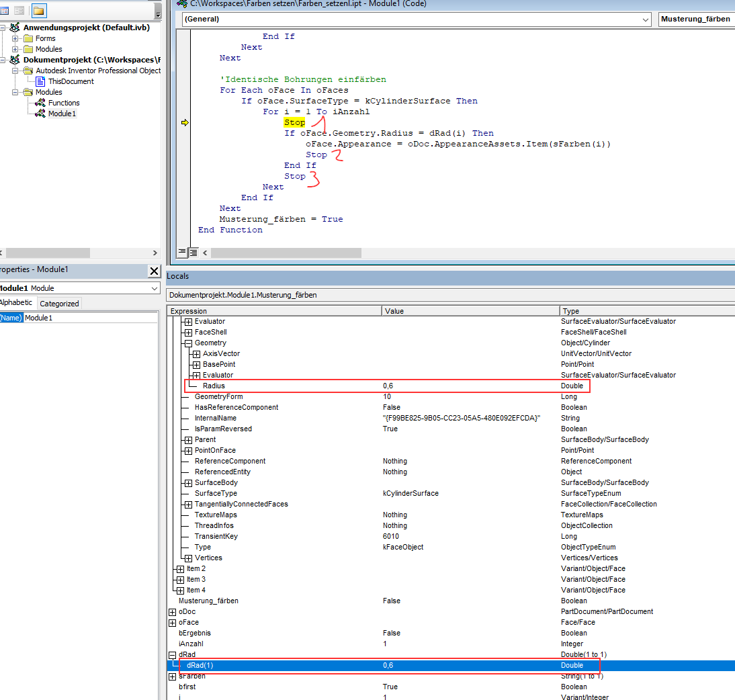Viewport: 735px width, 700px height.
Task: Open the (General) object dropdown
Action: pos(646,19)
